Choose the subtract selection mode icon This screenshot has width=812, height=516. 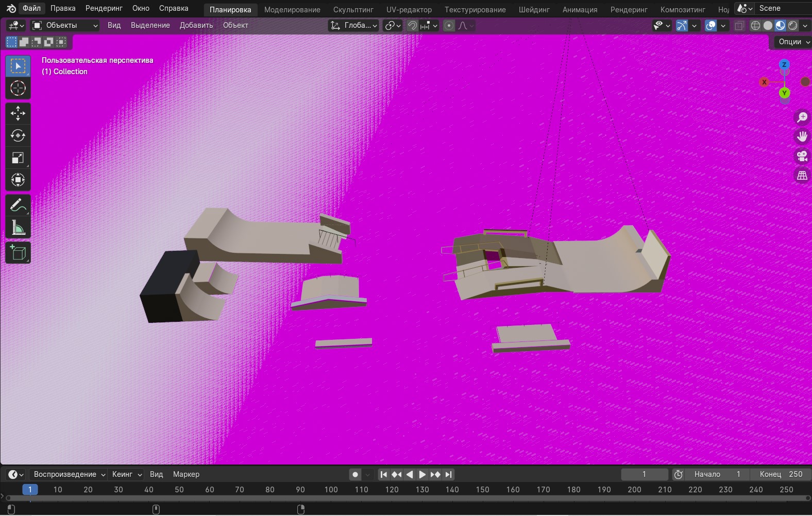pos(36,42)
